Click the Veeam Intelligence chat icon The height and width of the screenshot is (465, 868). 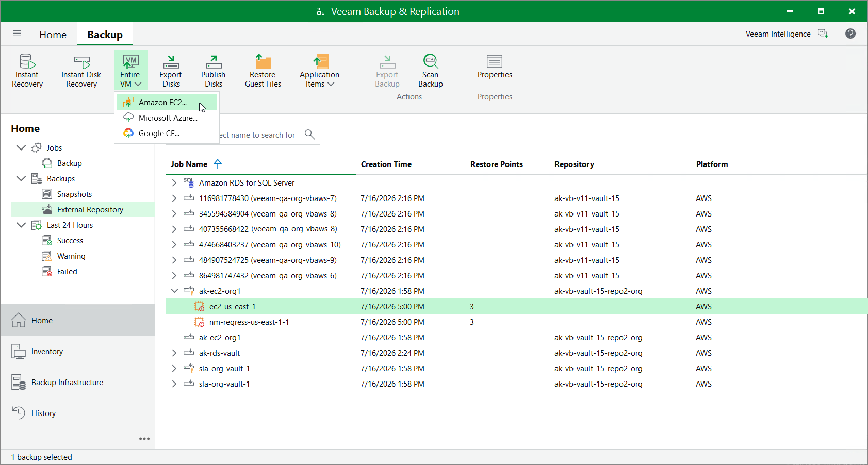pyautogui.click(x=823, y=34)
